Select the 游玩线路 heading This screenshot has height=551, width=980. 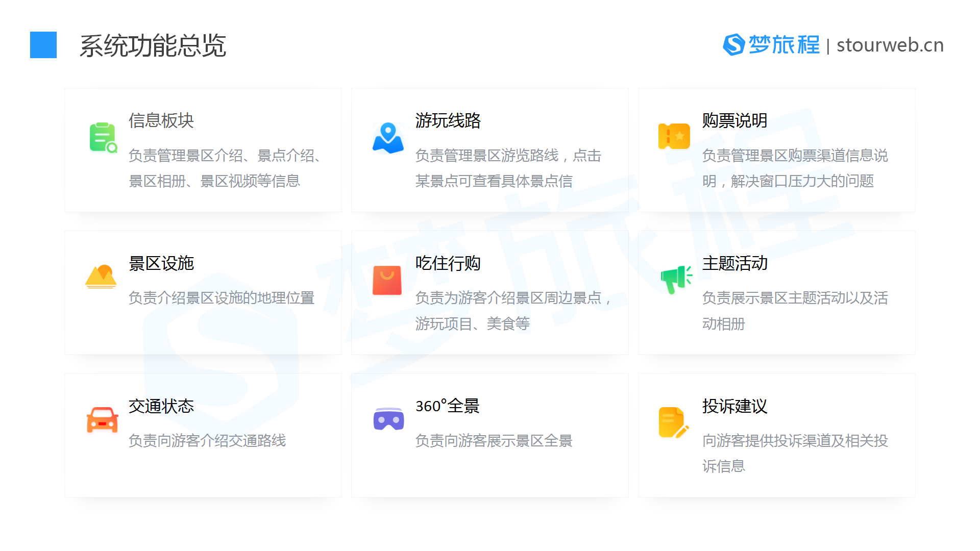pos(448,120)
